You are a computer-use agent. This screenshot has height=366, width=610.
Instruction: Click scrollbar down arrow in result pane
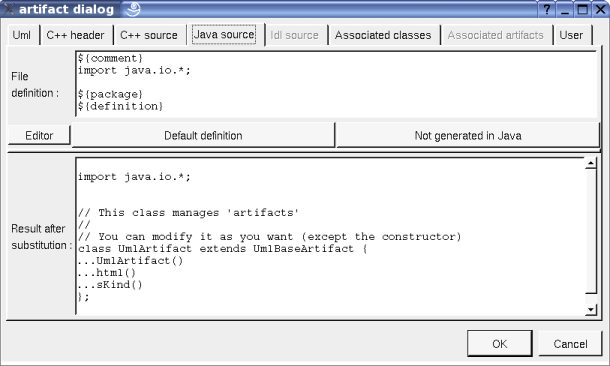(x=591, y=310)
